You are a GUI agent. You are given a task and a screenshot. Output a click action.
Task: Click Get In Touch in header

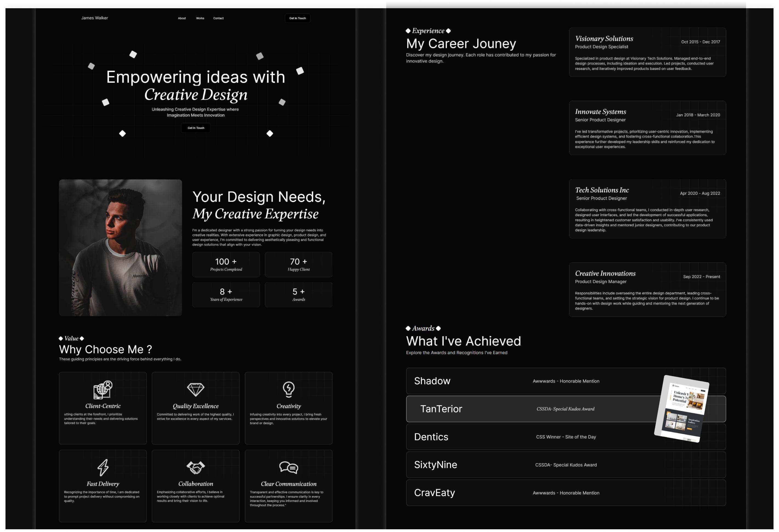click(x=297, y=18)
